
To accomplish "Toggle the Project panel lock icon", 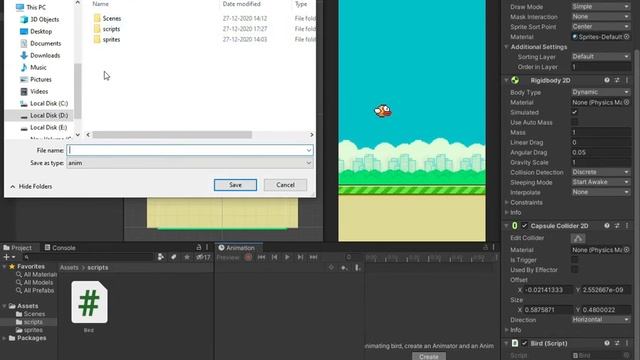I will point(199,247).
